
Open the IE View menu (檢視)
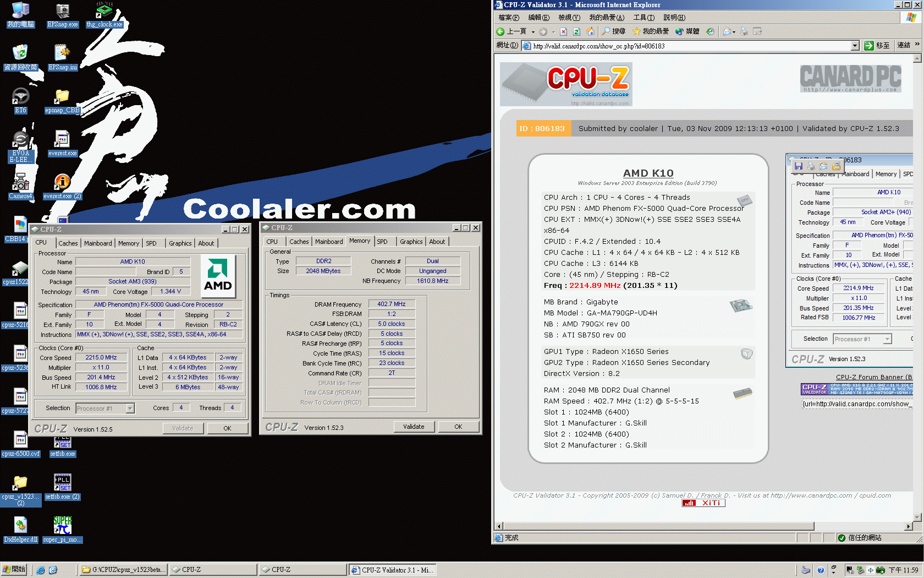point(569,18)
